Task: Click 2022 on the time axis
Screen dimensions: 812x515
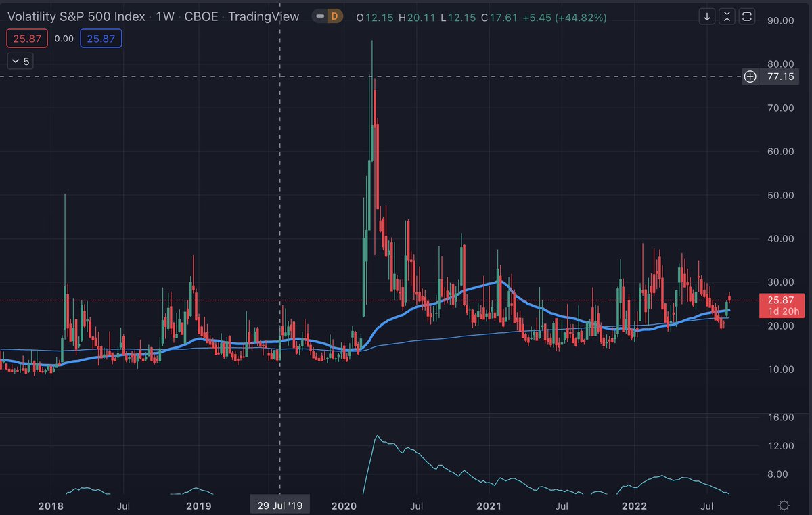Action: tap(634, 505)
